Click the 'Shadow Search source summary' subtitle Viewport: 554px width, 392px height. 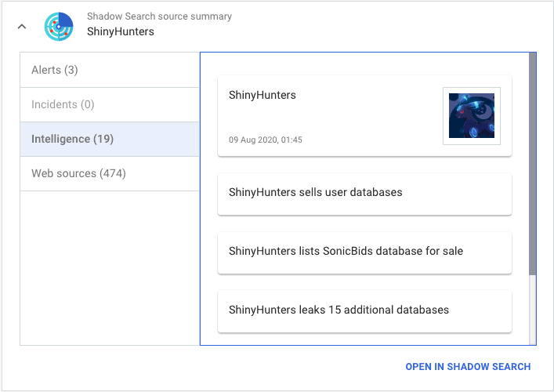tap(159, 16)
